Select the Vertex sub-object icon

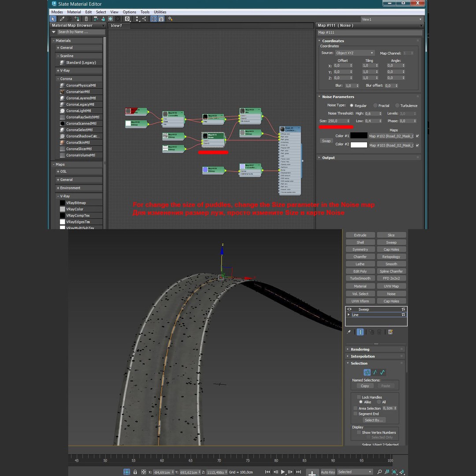pos(367,372)
